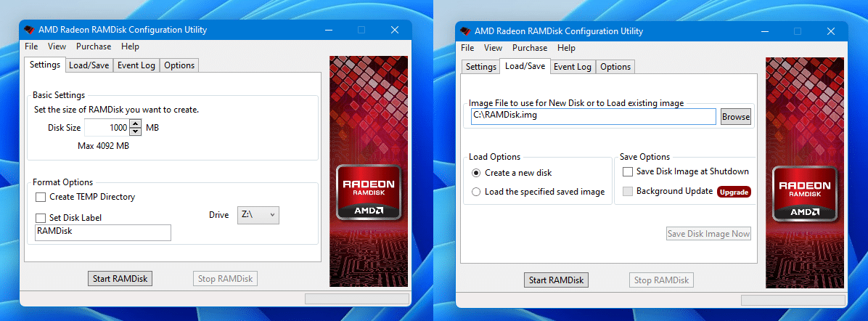Switch to Load/Save tab in left window
Screen dimensions: 868x321
point(89,65)
